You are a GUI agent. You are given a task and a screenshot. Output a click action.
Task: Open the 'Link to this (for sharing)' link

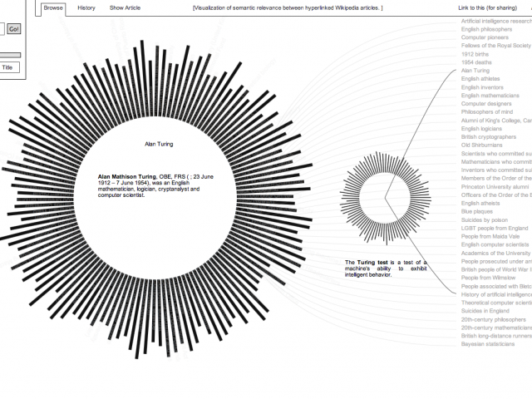point(485,7)
